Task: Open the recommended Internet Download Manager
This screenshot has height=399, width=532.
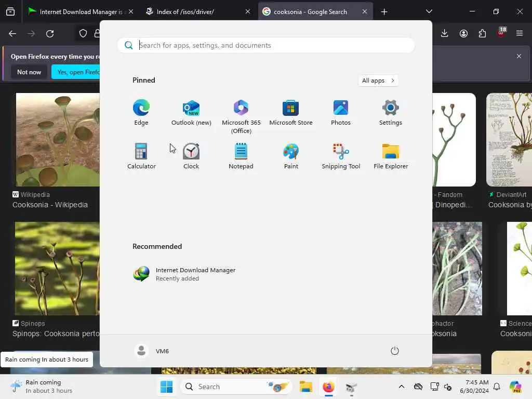Action: point(184,274)
